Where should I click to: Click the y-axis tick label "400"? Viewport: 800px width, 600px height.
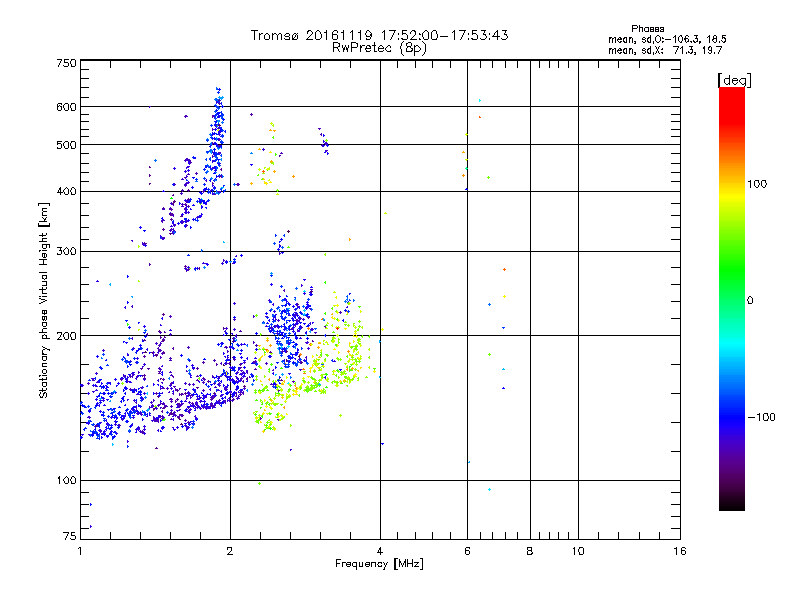tap(66, 192)
